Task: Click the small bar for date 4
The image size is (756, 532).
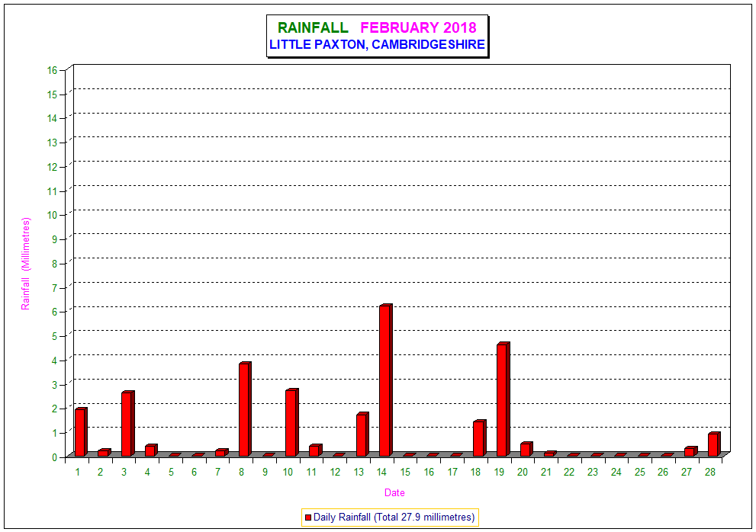Action: tap(151, 450)
